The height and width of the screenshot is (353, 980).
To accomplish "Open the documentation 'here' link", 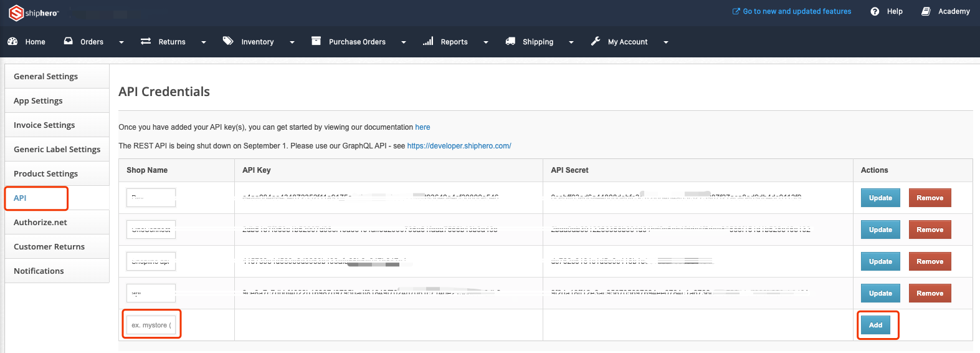I will pos(422,127).
